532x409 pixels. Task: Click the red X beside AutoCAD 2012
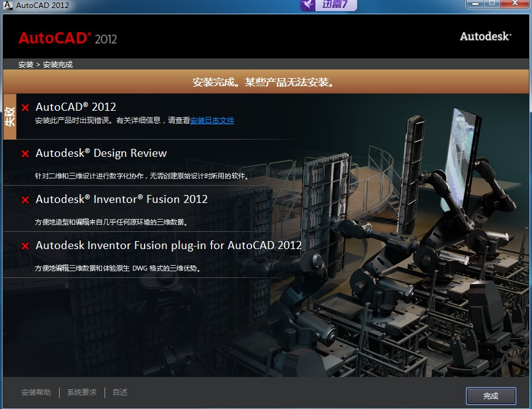[x=25, y=108]
